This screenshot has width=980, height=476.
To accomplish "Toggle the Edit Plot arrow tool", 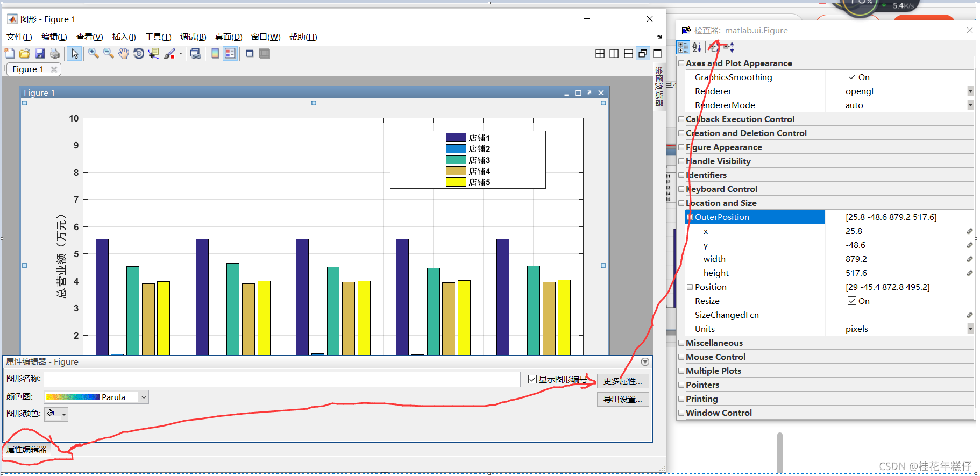I will [x=75, y=53].
